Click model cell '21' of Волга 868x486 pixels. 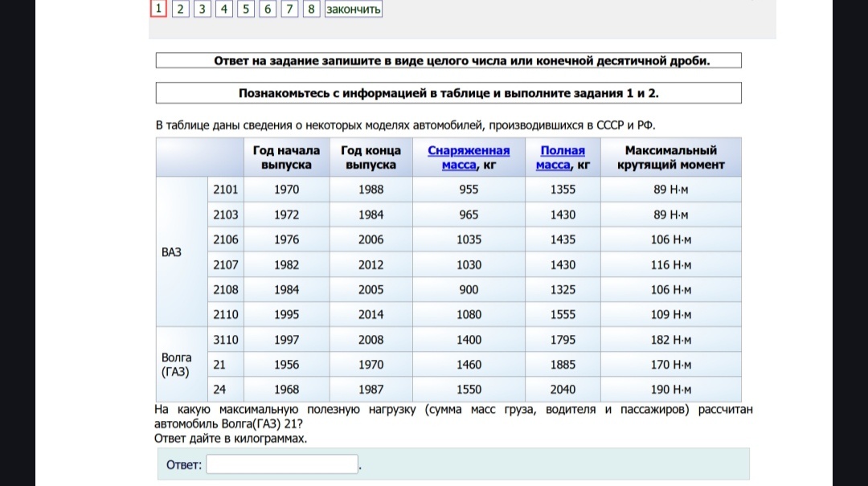click(x=226, y=364)
